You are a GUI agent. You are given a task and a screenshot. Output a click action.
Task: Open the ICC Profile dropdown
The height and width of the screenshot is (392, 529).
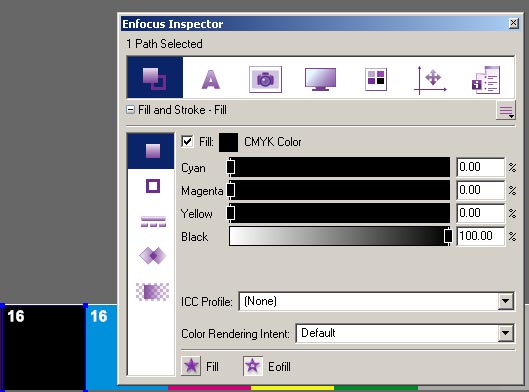(x=376, y=301)
